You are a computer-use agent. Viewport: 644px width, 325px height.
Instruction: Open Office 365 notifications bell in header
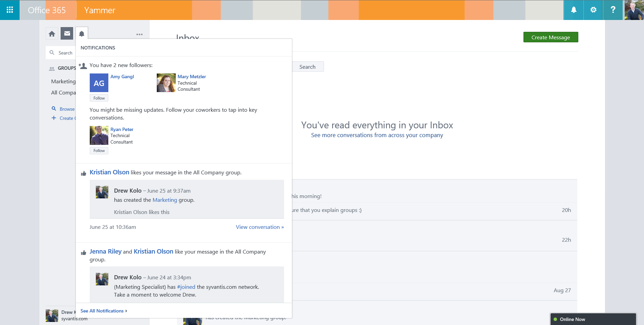[x=574, y=10]
